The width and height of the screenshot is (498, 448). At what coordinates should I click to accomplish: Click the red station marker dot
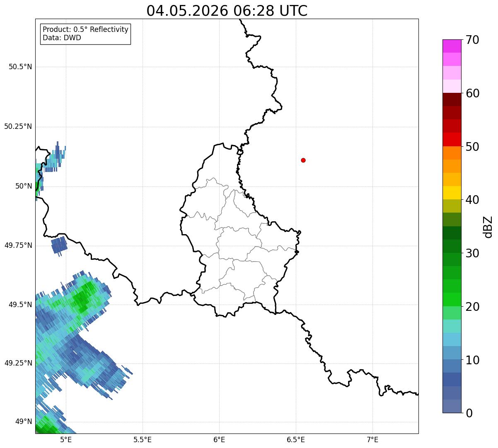(x=303, y=160)
